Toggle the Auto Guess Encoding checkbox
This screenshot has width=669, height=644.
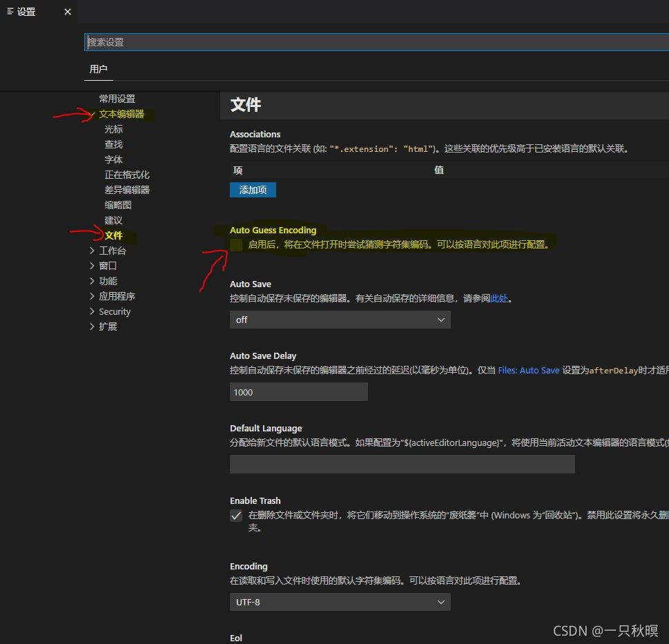235,244
